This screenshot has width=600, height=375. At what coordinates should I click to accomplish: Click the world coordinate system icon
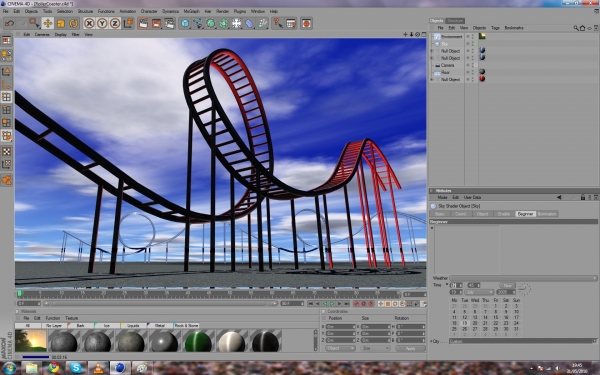coord(128,23)
